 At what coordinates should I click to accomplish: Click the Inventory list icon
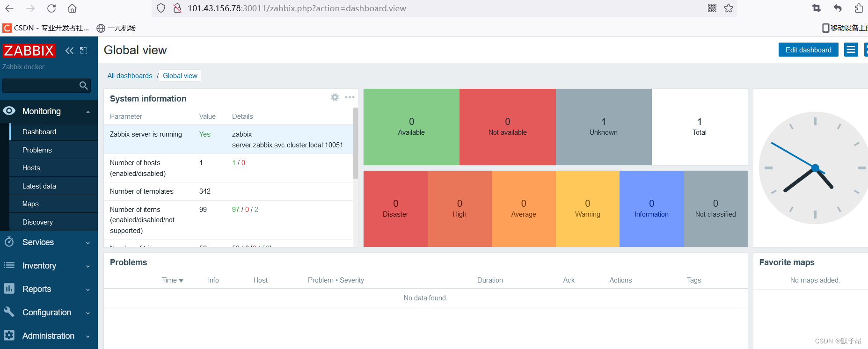tap(9, 265)
